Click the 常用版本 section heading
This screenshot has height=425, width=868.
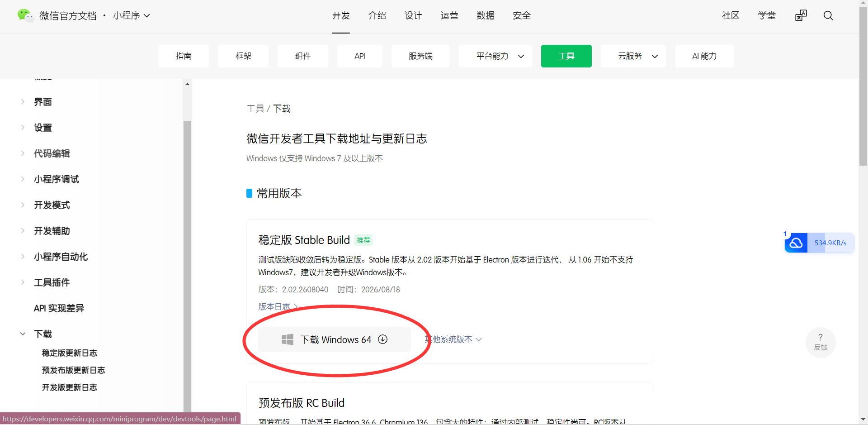click(x=279, y=194)
